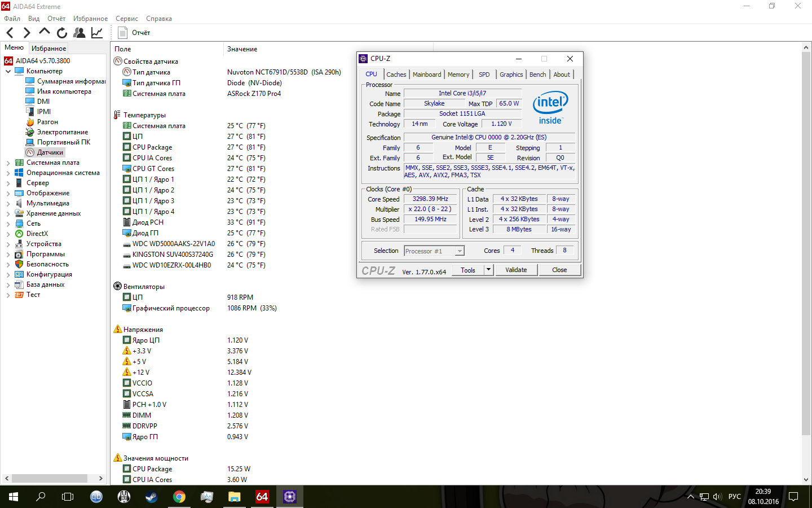The image size is (812, 508).
Task: Click the Validate button in CPU-Z
Action: [x=516, y=270]
